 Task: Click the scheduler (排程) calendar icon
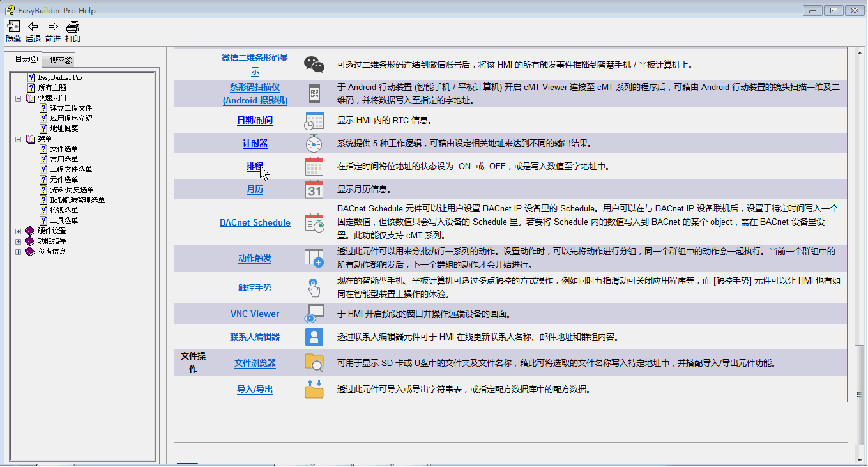coord(314,166)
